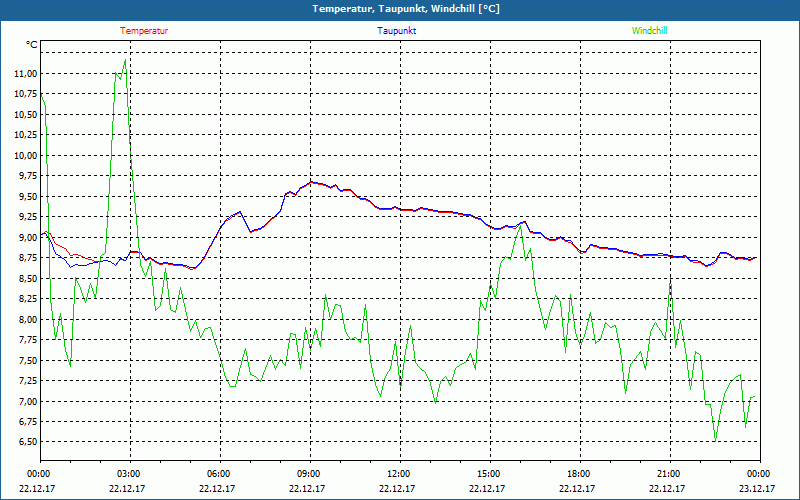Click the 18:00 time axis label
This screenshot has width=800, height=500.
click(577, 473)
